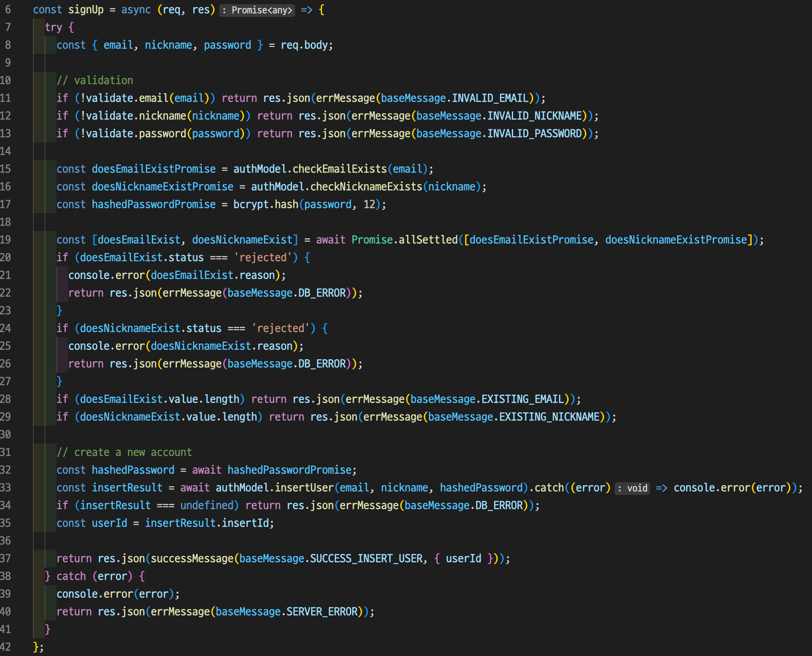812x656 pixels.
Task: Click insertUser method call on line 33
Action: point(304,487)
